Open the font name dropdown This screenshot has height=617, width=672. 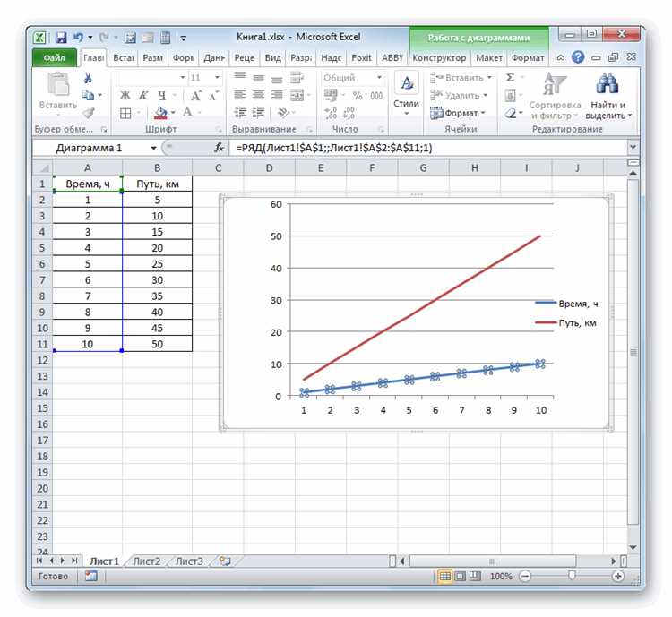tap(183, 78)
